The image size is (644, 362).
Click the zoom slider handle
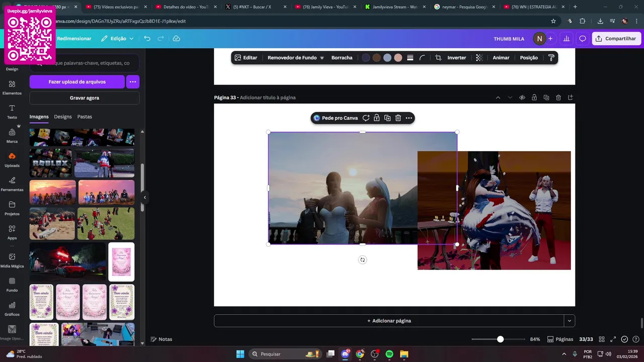pyautogui.click(x=500, y=339)
